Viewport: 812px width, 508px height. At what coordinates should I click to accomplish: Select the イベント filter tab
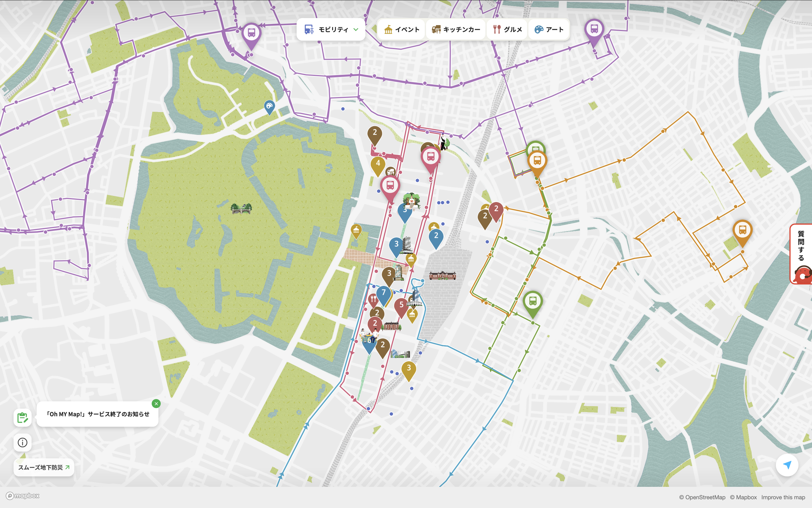(x=402, y=30)
